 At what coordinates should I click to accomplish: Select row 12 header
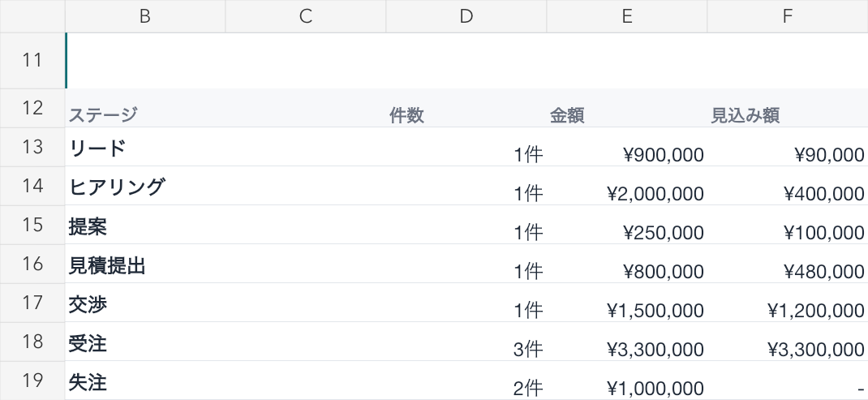click(32, 108)
